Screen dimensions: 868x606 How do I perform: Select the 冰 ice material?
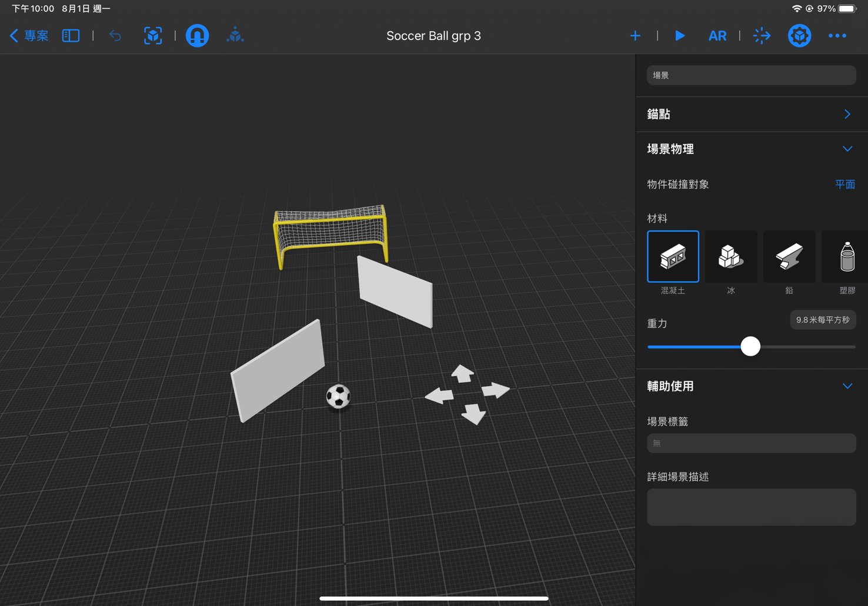(x=730, y=257)
